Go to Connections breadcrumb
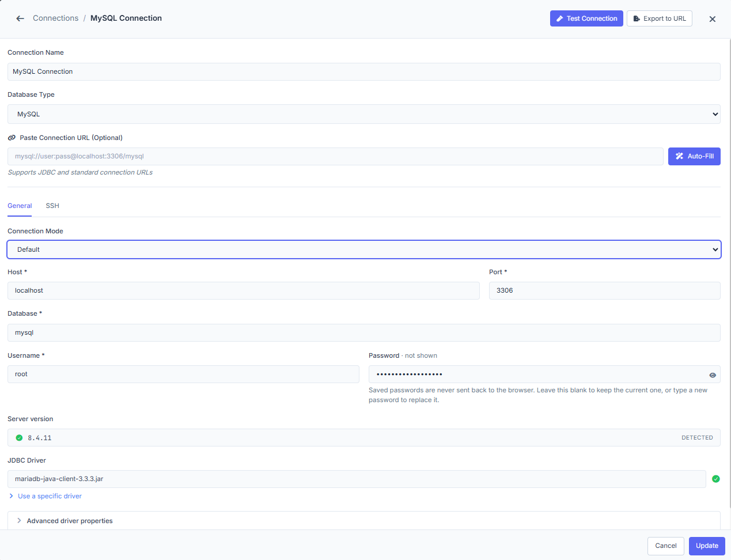Screen dimensions: 731x560 (55, 18)
